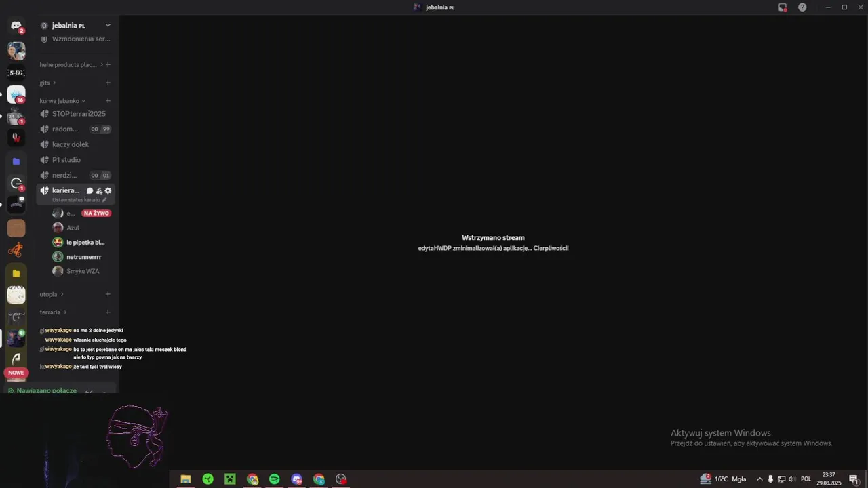Open the blue folder of servers
868x488 pixels.
(x=16, y=161)
